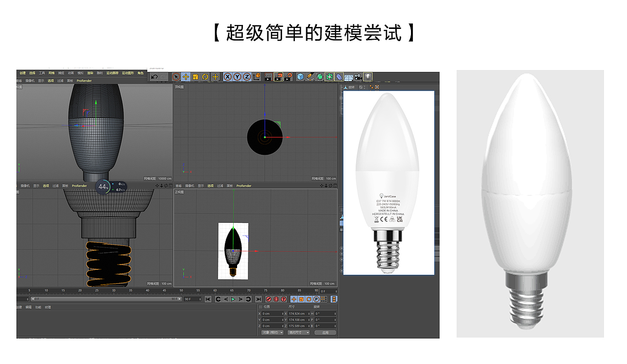The image size is (627, 364).
Task: Open 创建 menu in material manager
Action: click(x=19, y=307)
